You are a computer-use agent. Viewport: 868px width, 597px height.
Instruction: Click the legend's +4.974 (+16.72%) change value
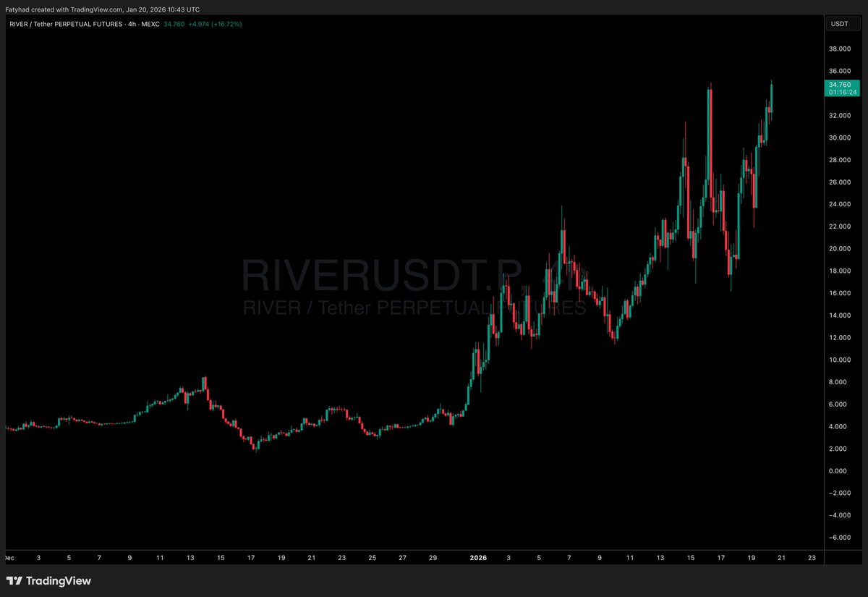[215, 24]
